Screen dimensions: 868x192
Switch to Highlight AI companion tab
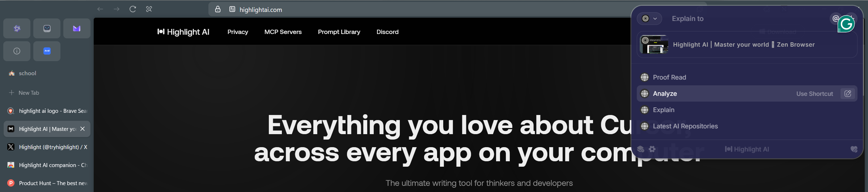click(x=47, y=165)
